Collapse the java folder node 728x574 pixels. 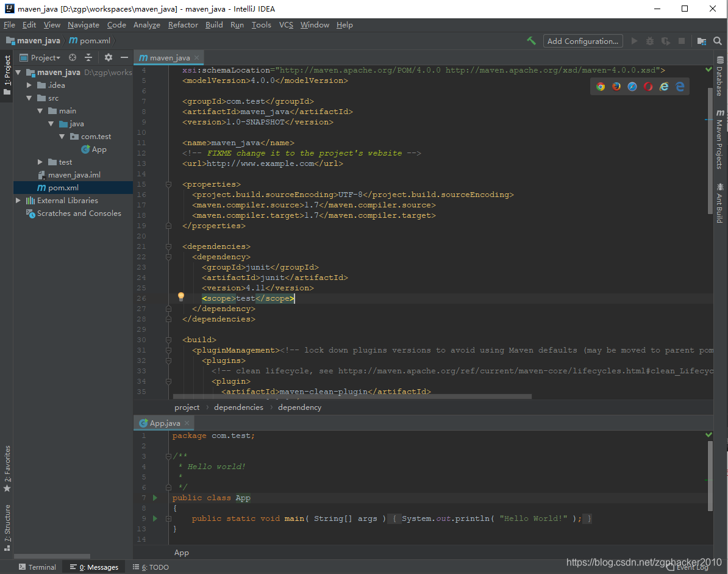(x=51, y=124)
